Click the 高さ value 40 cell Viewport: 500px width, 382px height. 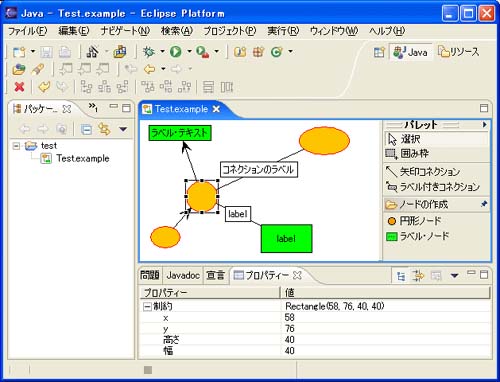coord(387,340)
